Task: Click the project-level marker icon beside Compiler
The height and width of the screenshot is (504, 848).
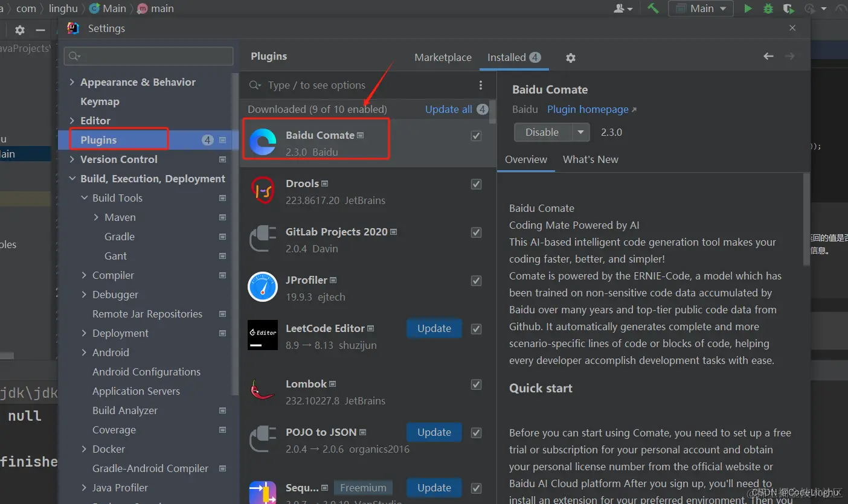Action: coord(222,275)
